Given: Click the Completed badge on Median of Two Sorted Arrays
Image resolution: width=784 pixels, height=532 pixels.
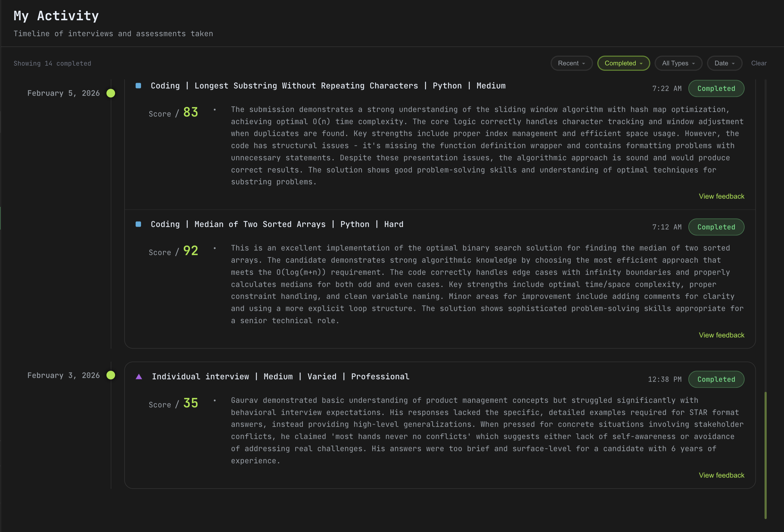Looking at the screenshot, I should (x=716, y=227).
